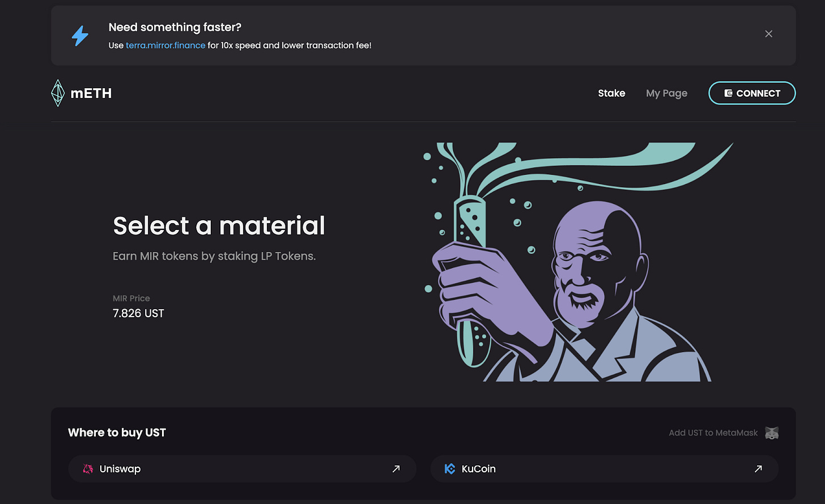Image resolution: width=825 pixels, height=504 pixels.
Task: Switch to the Stake tab
Action: pyautogui.click(x=611, y=93)
